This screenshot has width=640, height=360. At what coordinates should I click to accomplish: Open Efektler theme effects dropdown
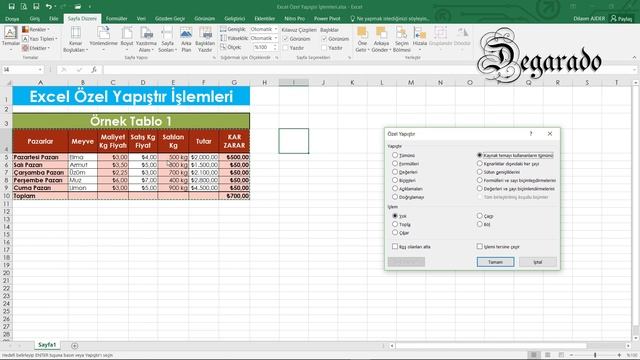point(36,48)
